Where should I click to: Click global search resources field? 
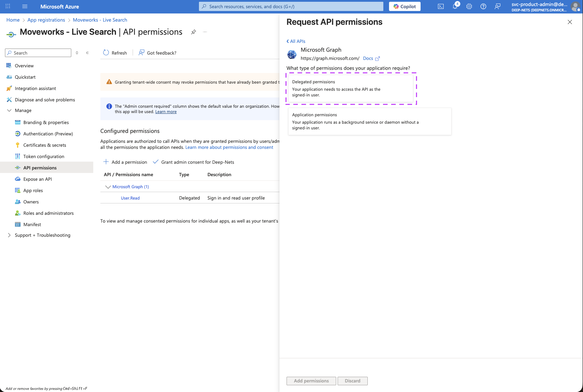click(x=291, y=6)
